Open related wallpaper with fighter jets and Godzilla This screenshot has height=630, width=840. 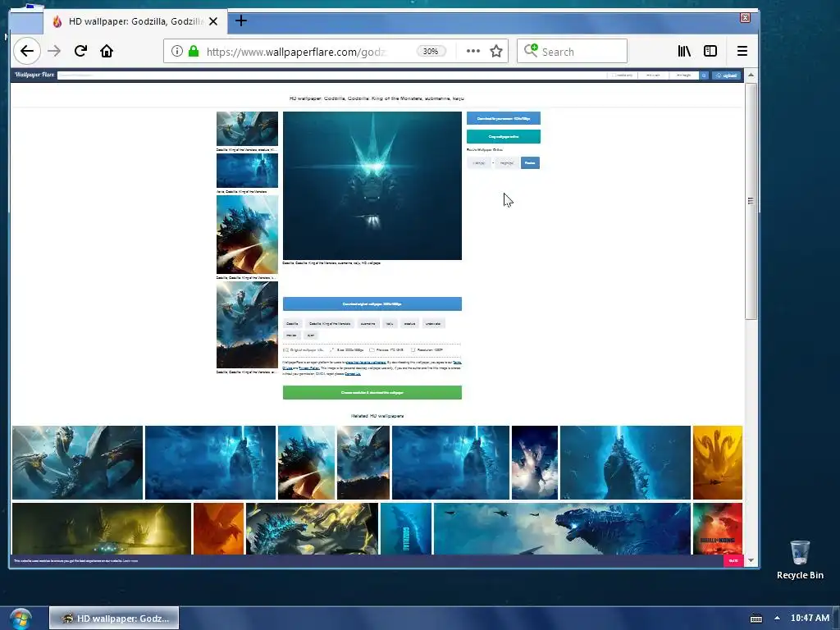click(562, 529)
